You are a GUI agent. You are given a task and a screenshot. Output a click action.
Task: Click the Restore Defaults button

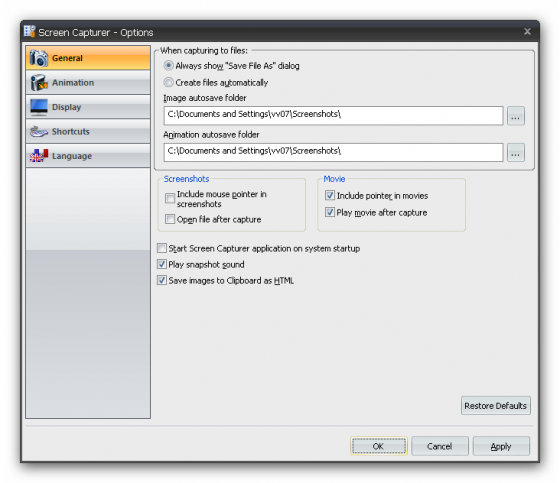(x=495, y=405)
